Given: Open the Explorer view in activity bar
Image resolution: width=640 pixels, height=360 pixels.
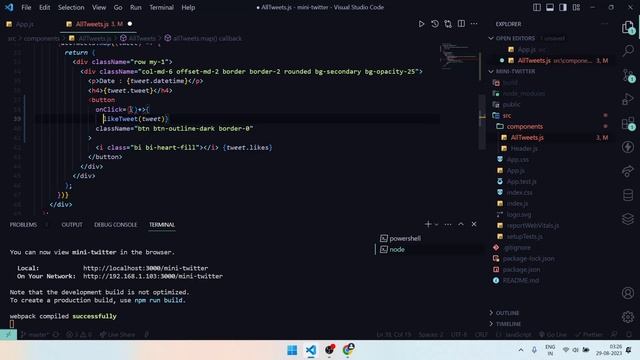Looking at the screenshot, I should pos(628,27).
